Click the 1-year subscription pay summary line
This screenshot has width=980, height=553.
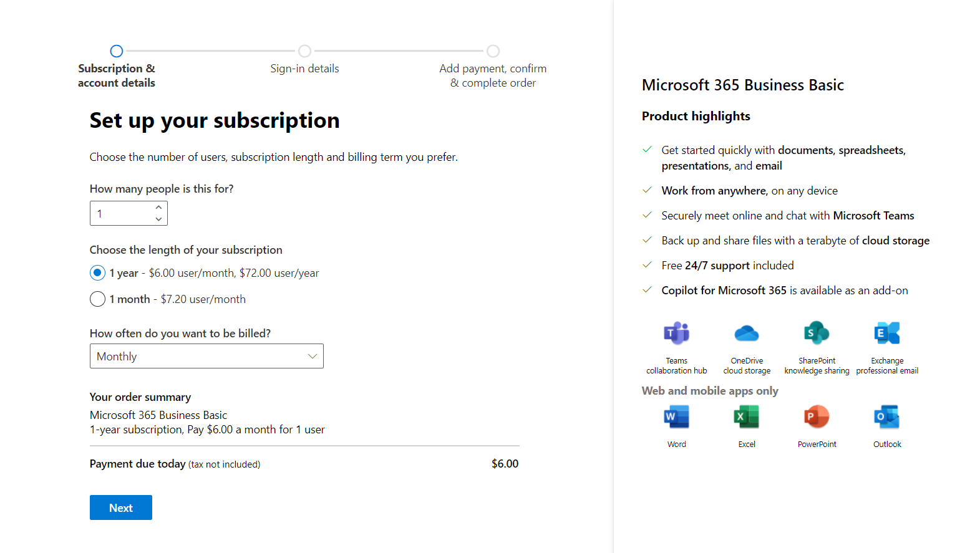coord(207,430)
